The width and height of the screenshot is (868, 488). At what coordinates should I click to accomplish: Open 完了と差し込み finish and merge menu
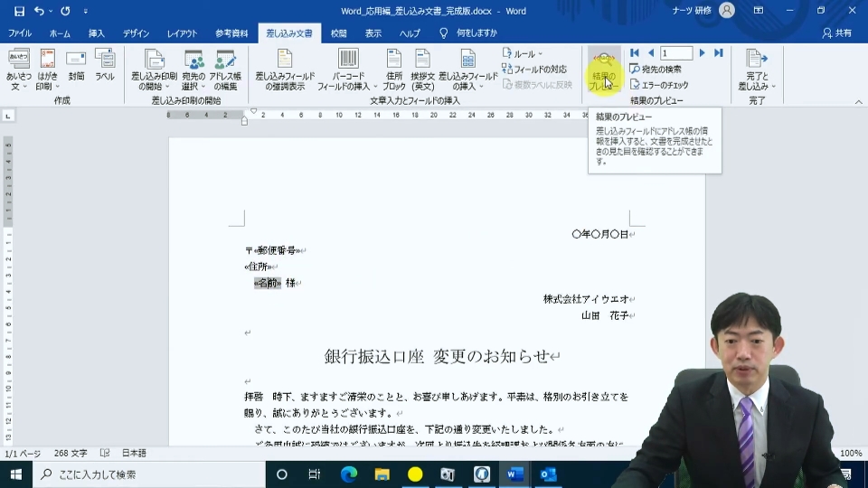(757, 70)
